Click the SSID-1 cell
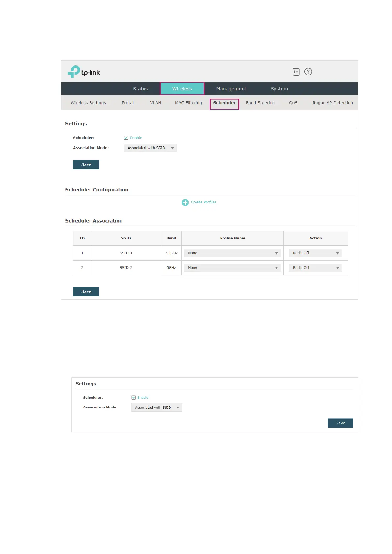The height and width of the screenshot is (554, 392). [126, 253]
